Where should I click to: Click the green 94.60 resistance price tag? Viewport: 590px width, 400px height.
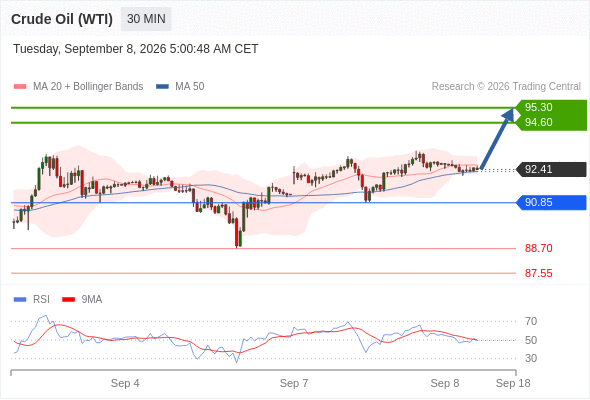pos(550,123)
